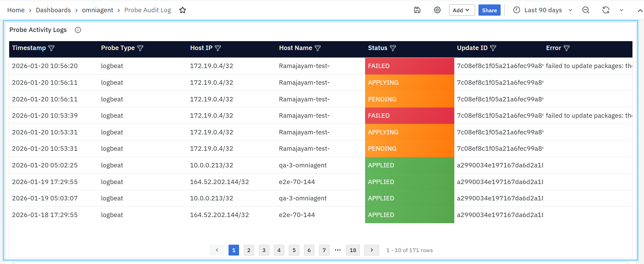Click the Share button

(489, 10)
